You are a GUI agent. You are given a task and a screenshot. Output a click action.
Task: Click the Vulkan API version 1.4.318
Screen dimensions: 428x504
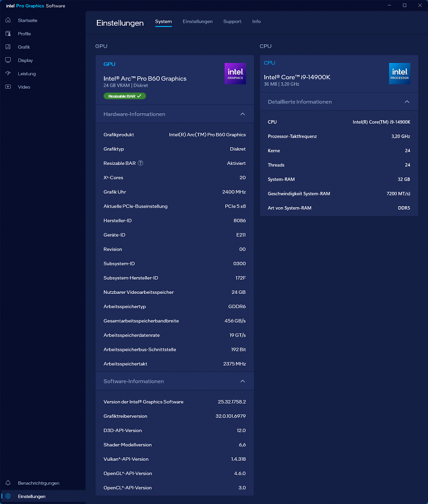[x=239, y=459]
